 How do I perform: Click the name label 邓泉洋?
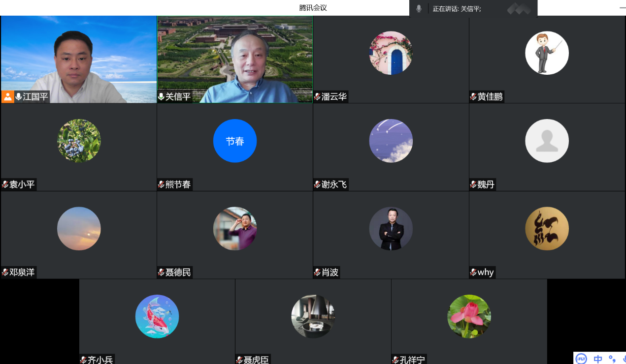pos(22,273)
